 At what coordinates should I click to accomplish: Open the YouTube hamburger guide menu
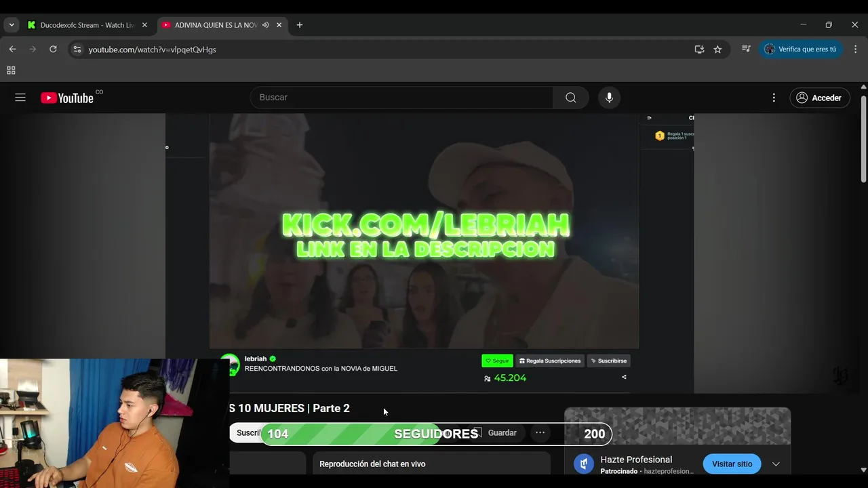[x=20, y=98]
